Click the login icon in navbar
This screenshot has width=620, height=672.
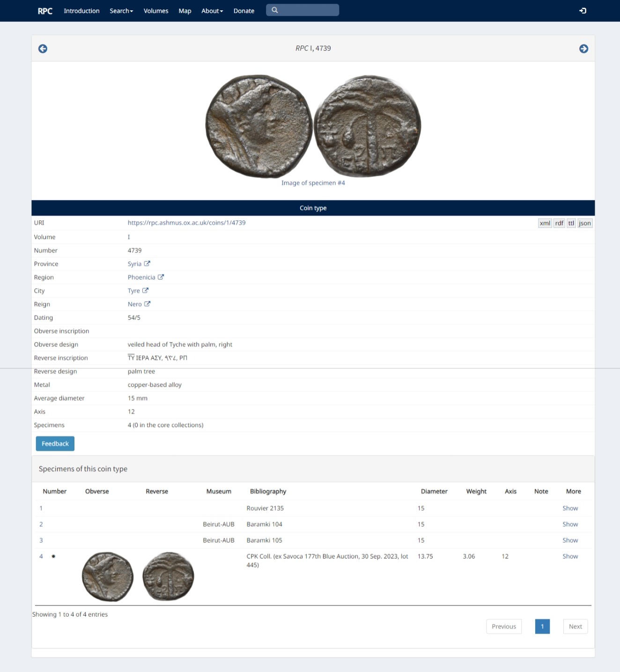coord(583,11)
